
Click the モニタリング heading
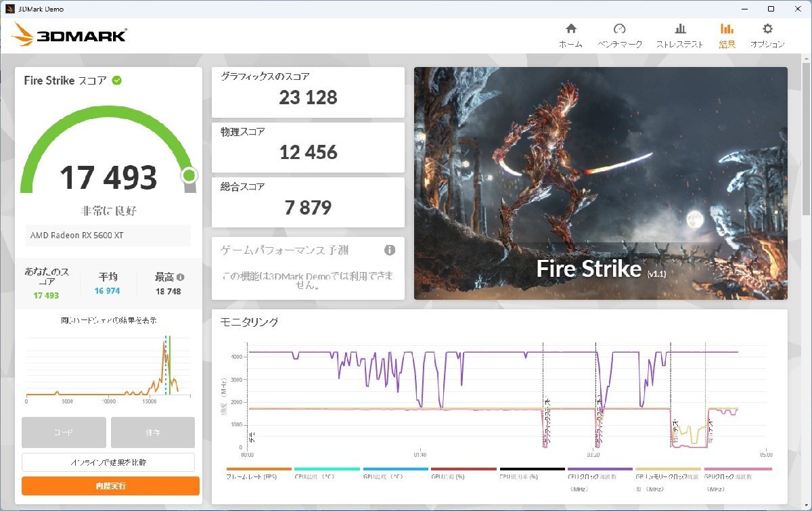click(250, 322)
